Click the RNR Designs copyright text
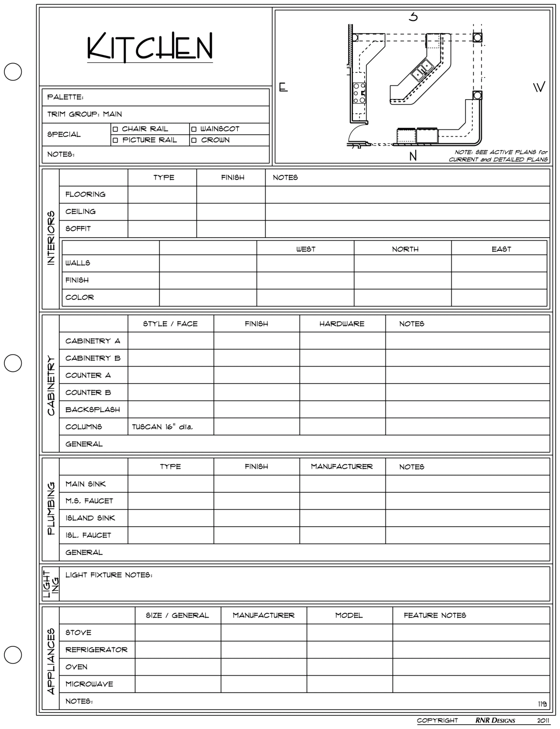Image resolution: width=560 pixels, height=729 pixels. [x=495, y=720]
